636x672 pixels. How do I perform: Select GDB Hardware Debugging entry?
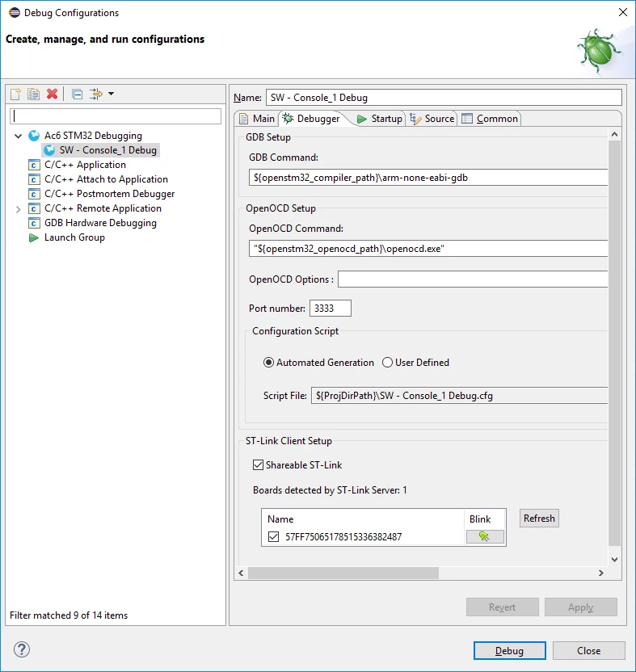[x=100, y=223]
